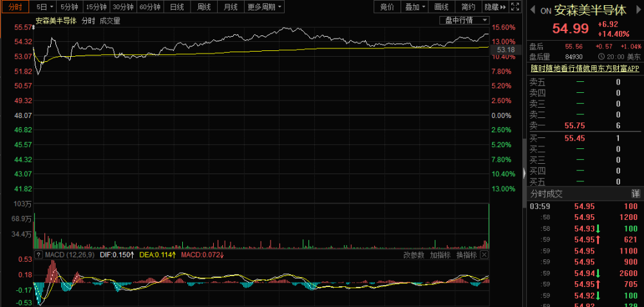The height and width of the screenshot is (307, 644).
Task: Click the clock icon beside 20:00
Action: coord(601,57)
